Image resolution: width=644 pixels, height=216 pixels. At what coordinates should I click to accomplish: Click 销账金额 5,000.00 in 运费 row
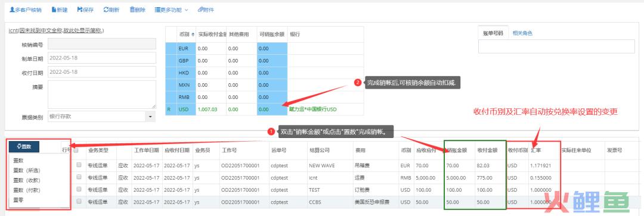[x=460, y=178]
